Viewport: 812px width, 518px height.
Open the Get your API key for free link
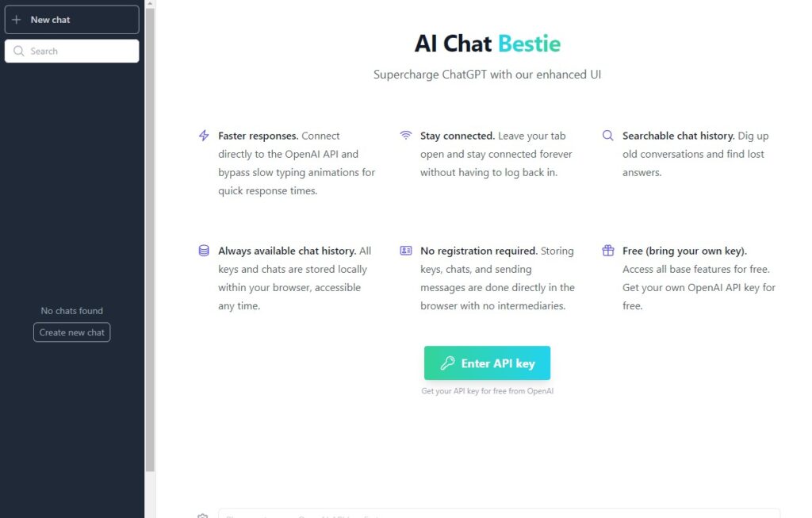pos(487,390)
